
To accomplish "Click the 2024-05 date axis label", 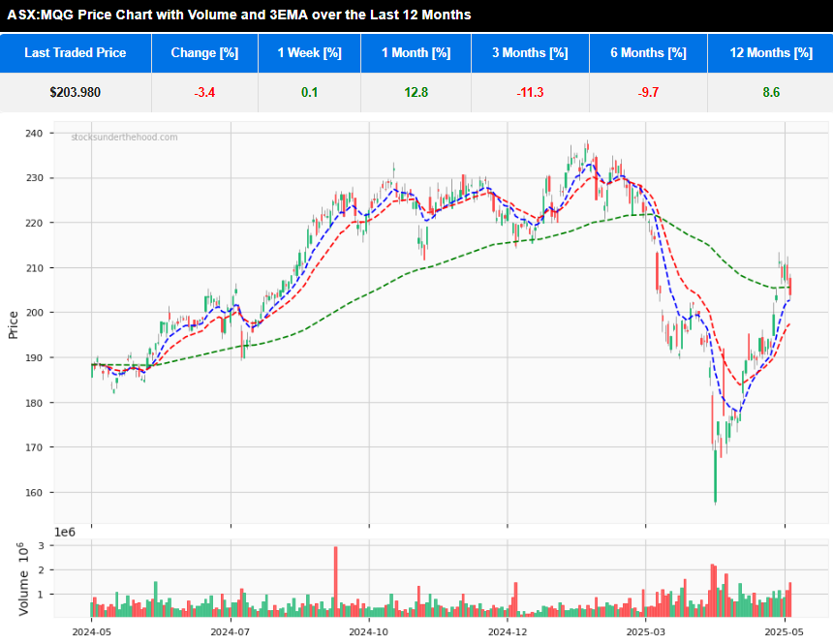I will [91, 631].
